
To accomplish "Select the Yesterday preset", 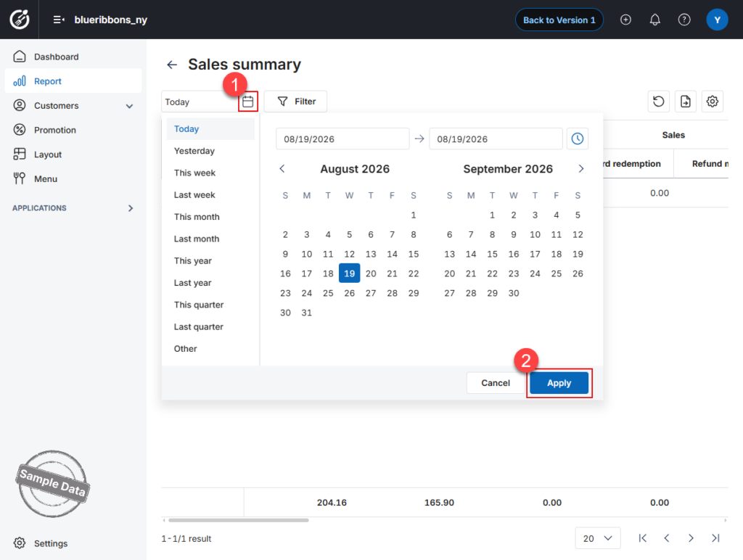I will tap(210, 151).
